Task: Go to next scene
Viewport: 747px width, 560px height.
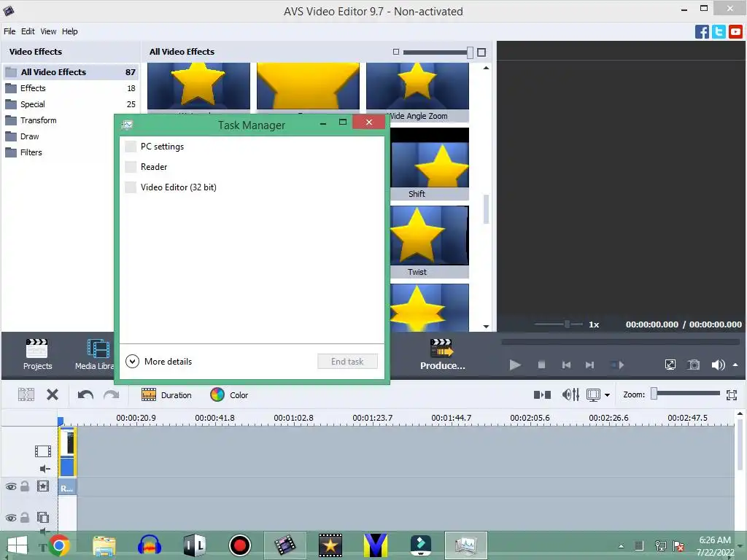Action: point(617,365)
